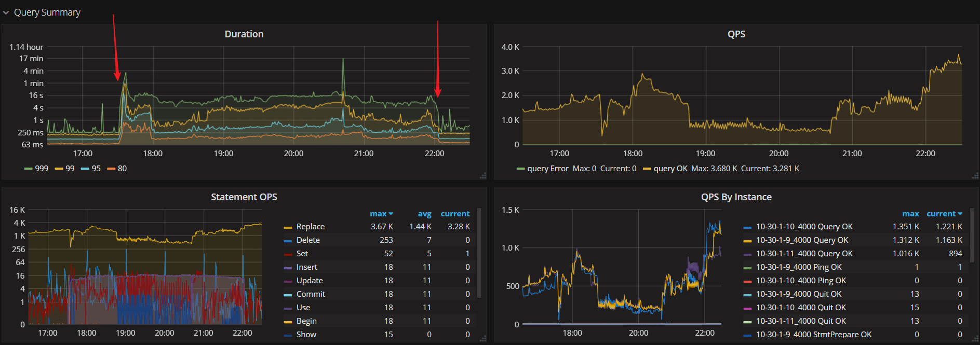The image size is (980, 345).
Task: Click the green line icon for query Error
Action: pos(520,169)
